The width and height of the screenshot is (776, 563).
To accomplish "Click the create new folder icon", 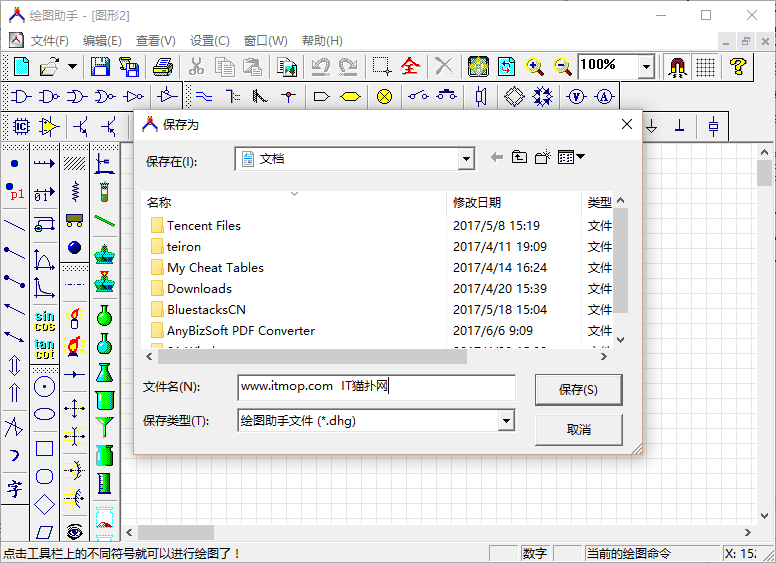I will pos(543,157).
